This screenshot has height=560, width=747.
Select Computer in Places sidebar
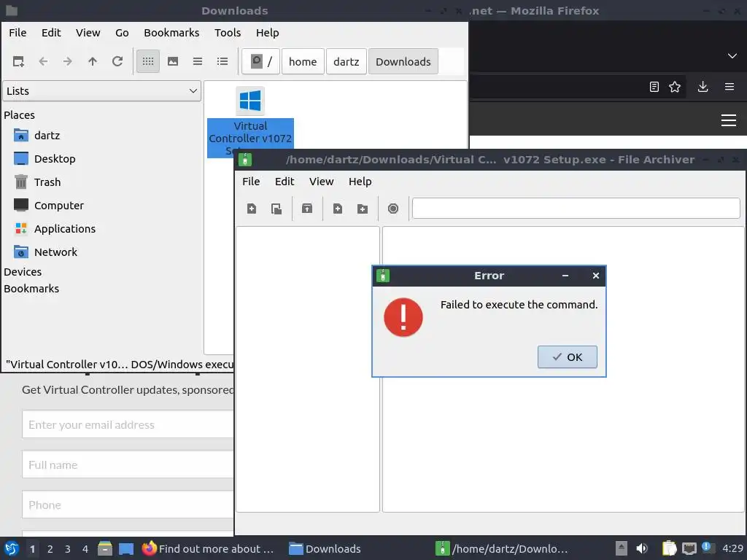pyautogui.click(x=58, y=205)
